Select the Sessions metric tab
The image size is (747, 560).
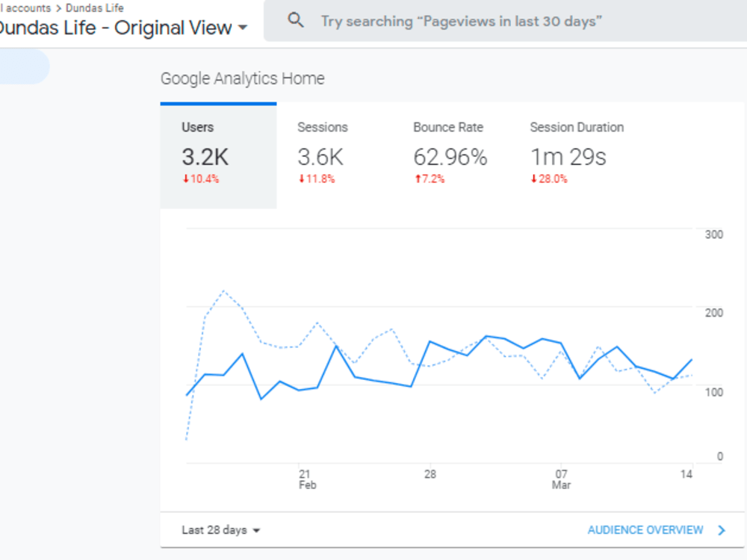point(334,157)
